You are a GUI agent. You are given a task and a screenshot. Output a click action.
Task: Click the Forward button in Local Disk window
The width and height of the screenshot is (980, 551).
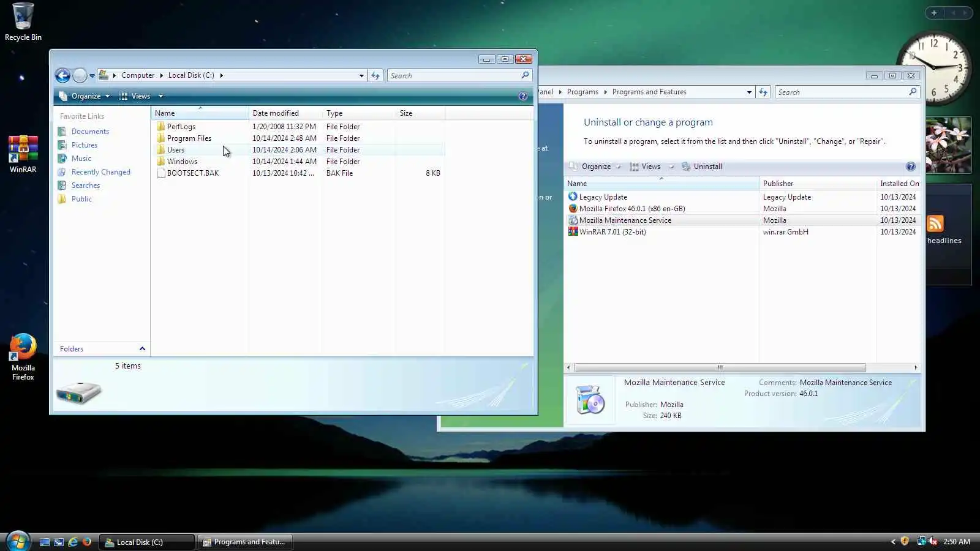tap(80, 75)
